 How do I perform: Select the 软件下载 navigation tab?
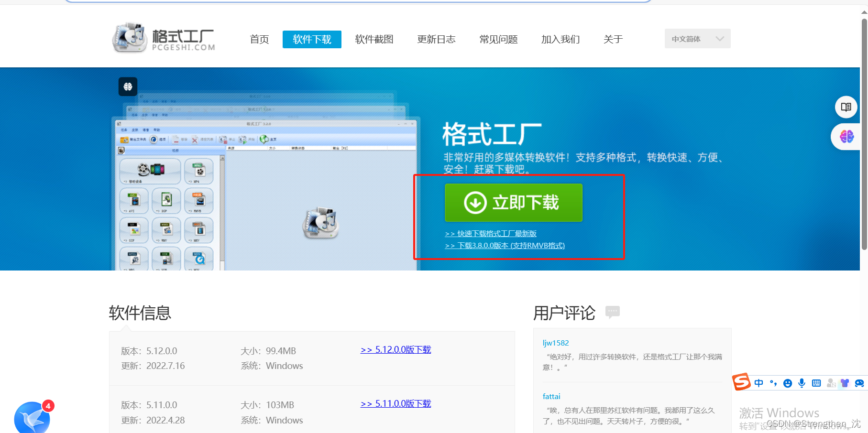coord(312,39)
